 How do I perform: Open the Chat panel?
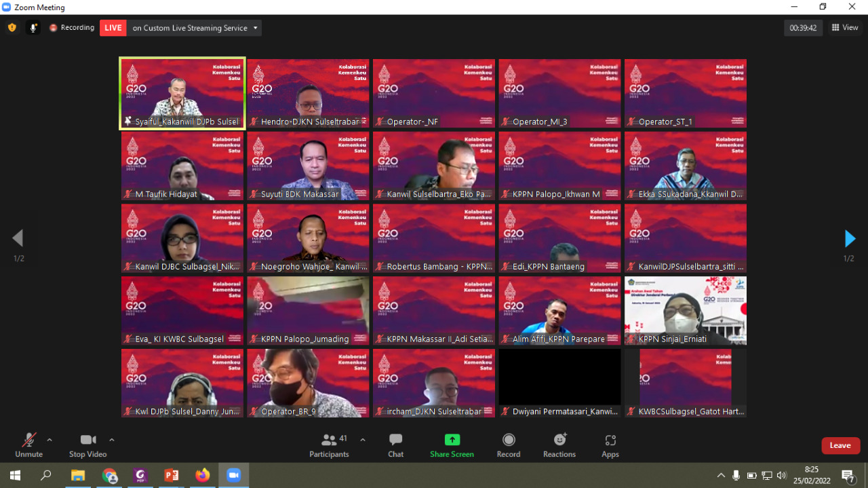click(395, 445)
